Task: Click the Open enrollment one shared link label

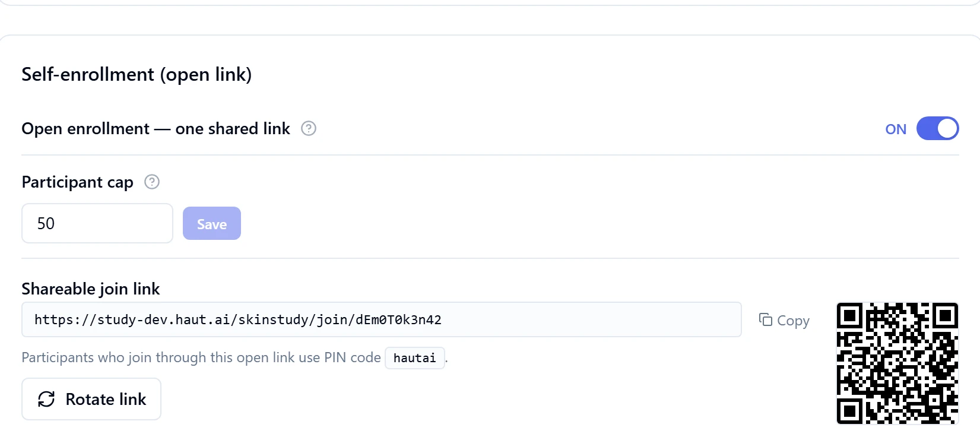Action: pos(156,128)
